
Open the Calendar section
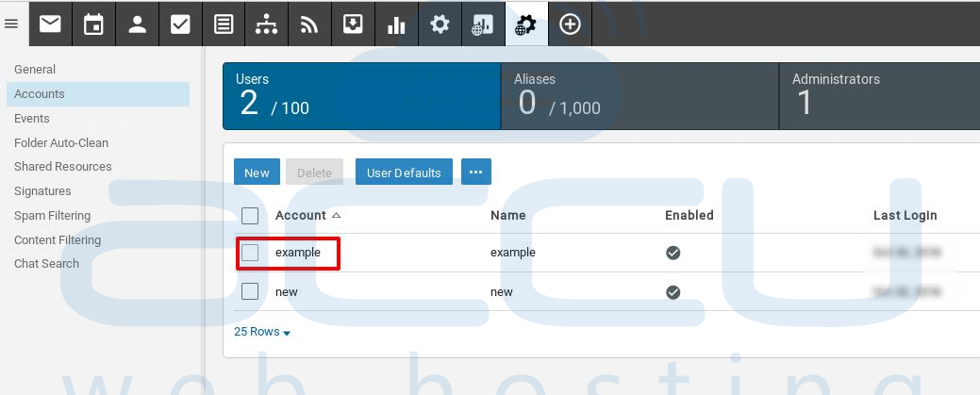point(93,24)
